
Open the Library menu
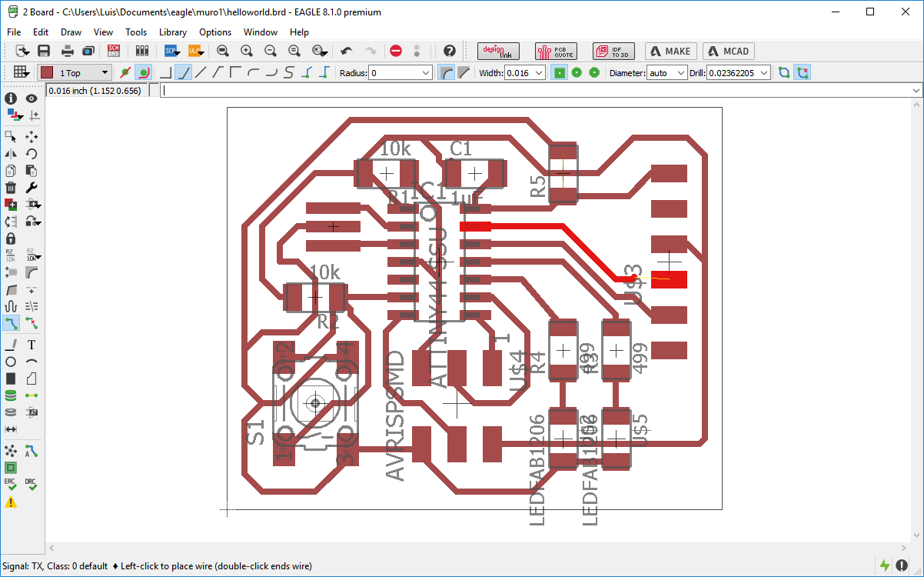coord(173,32)
